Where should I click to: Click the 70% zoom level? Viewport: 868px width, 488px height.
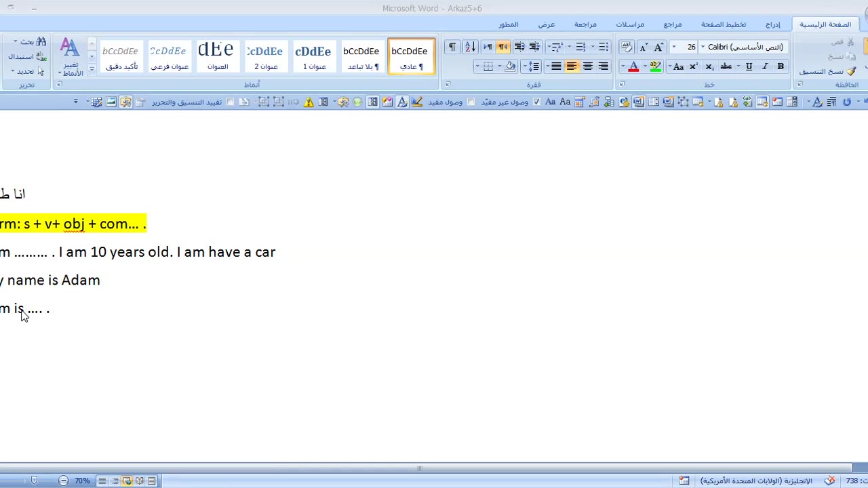(x=83, y=481)
